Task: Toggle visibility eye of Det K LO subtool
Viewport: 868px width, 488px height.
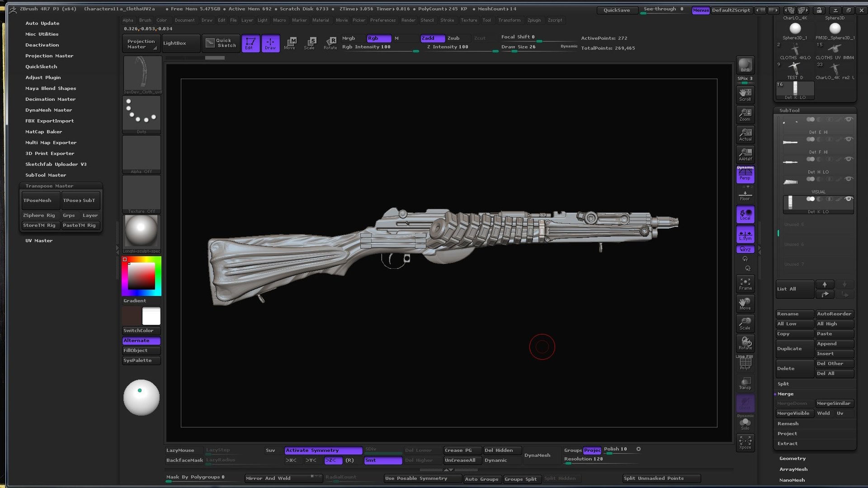Action: tap(849, 199)
